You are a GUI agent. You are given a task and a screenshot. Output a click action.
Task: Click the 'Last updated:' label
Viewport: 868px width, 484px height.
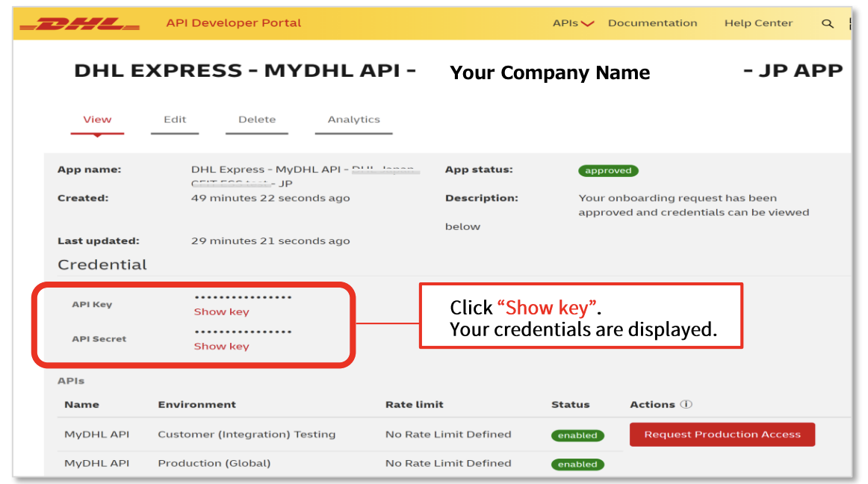pyautogui.click(x=99, y=241)
